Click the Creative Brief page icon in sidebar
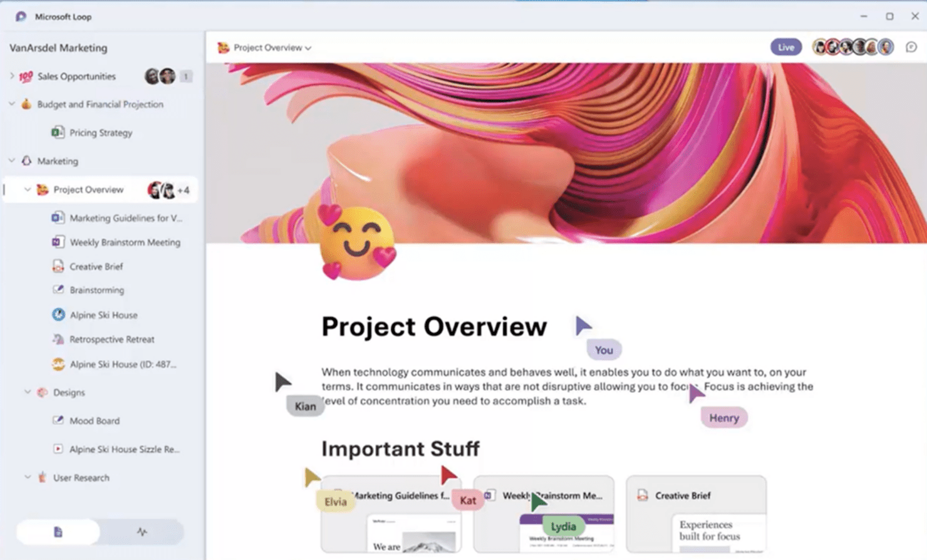927x560 pixels. click(58, 266)
